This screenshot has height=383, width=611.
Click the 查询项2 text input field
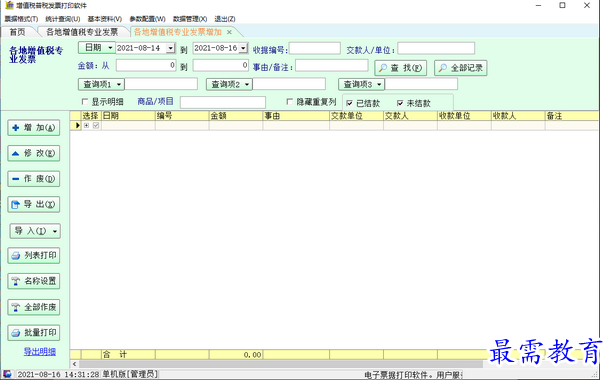289,84
